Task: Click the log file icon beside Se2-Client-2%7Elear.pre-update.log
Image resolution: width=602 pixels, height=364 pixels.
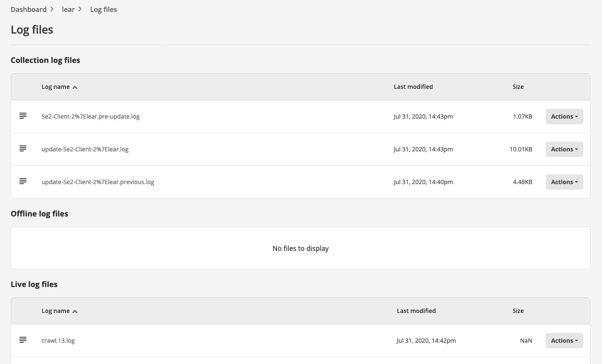Action: (23, 115)
